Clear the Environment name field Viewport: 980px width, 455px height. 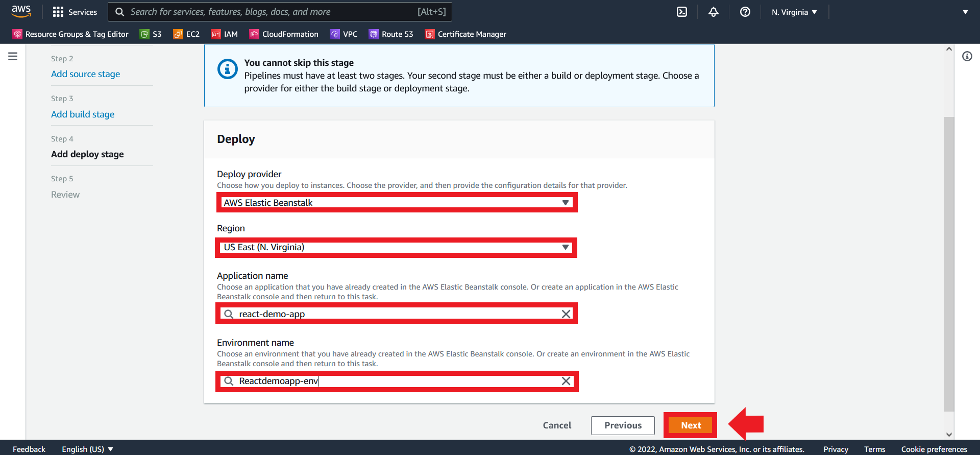pyautogui.click(x=566, y=381)
